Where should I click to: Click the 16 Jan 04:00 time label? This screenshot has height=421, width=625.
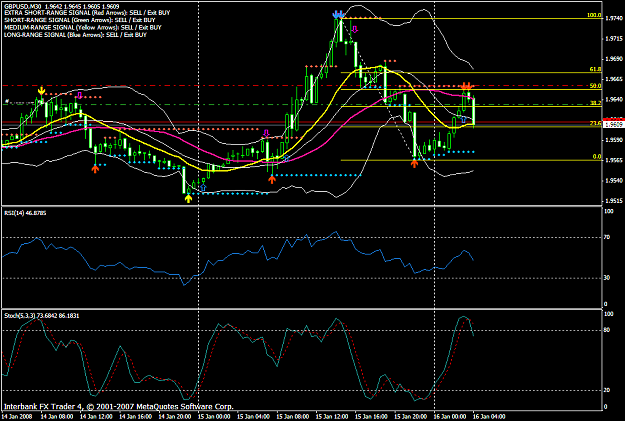pyautogui.click(x=489, y=417)
